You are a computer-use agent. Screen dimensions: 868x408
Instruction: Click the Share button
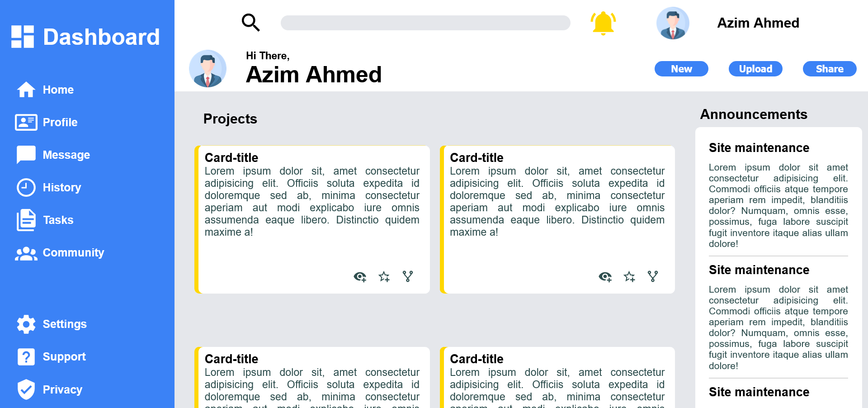point(829,69)
